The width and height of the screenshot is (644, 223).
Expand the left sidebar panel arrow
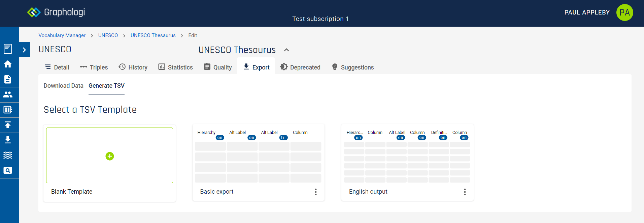24,50
